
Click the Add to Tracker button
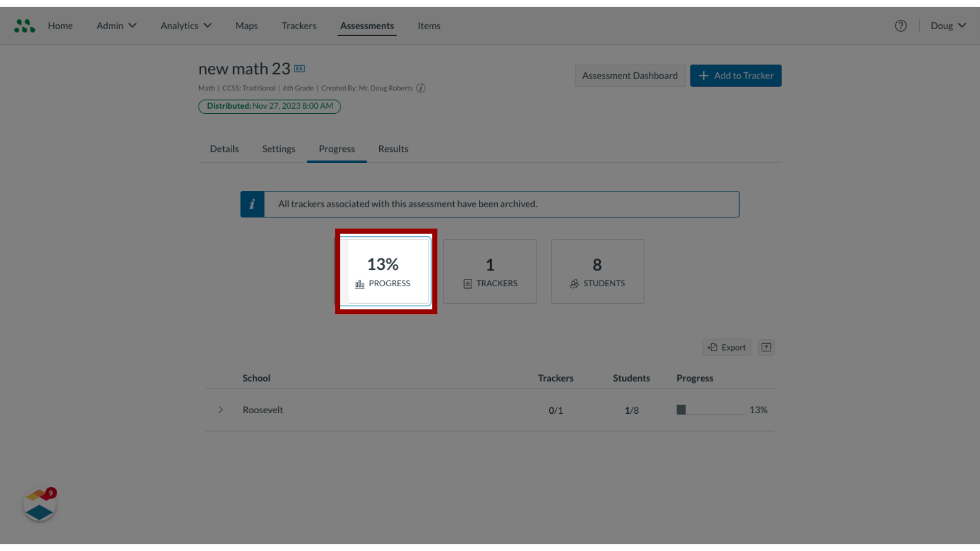(x=736, y=76)
